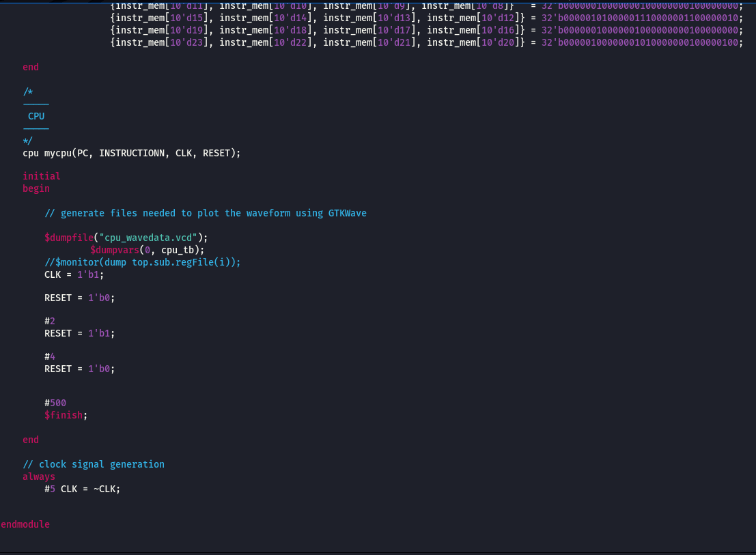Click the RESET = 1'b1 assignment
This screenshot has width=756, height=555.
click(79, 333)
